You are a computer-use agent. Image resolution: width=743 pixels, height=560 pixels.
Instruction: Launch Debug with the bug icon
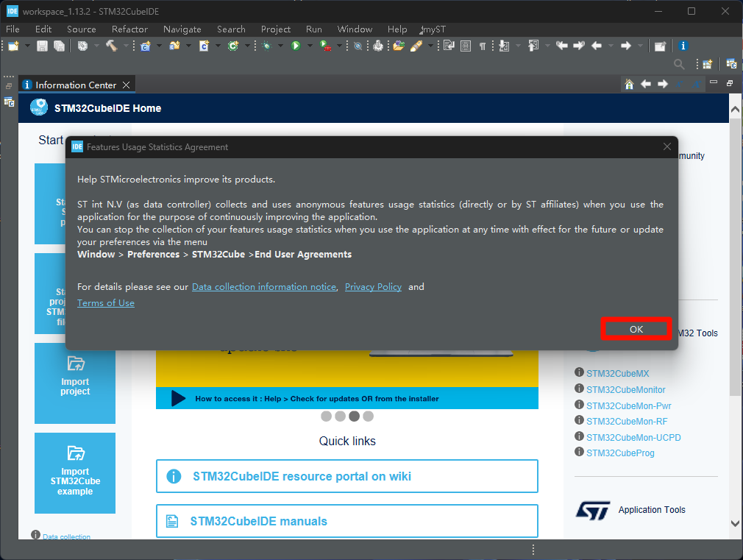(x=267, y=46)
